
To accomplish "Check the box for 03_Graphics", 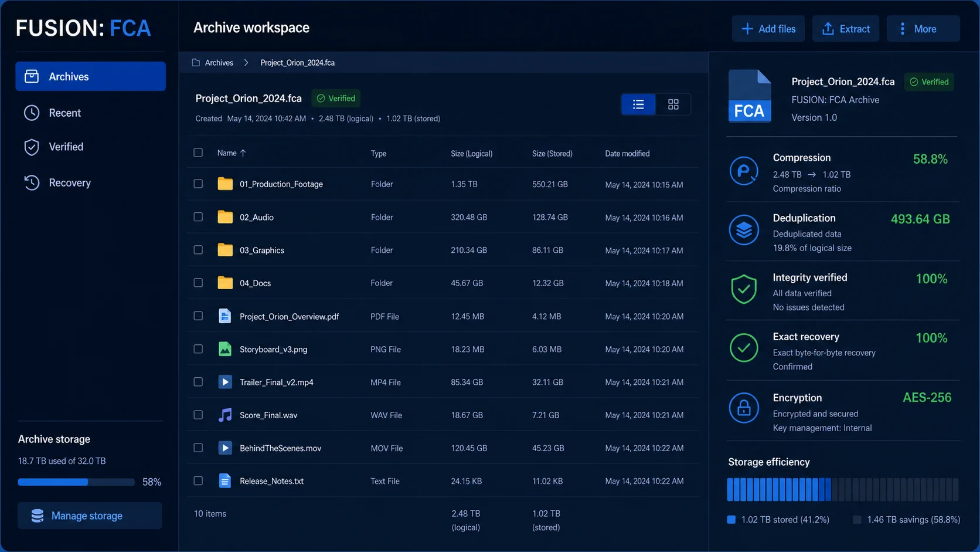I will (x=198, y=250).
